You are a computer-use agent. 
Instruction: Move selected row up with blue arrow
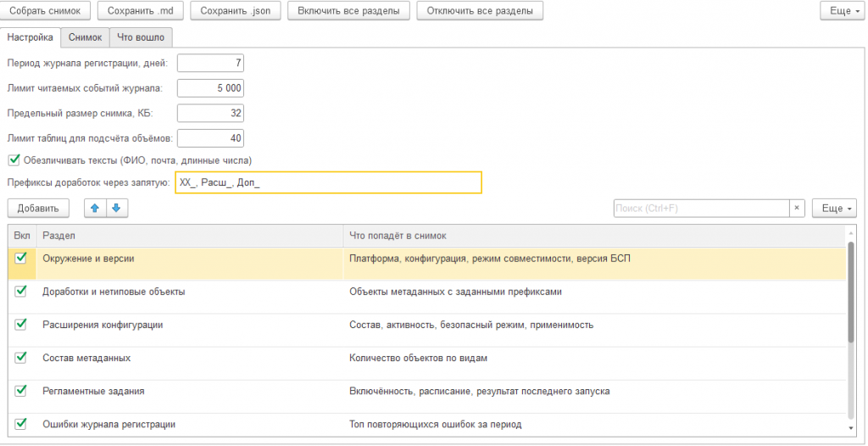click(x=95, y=209)
